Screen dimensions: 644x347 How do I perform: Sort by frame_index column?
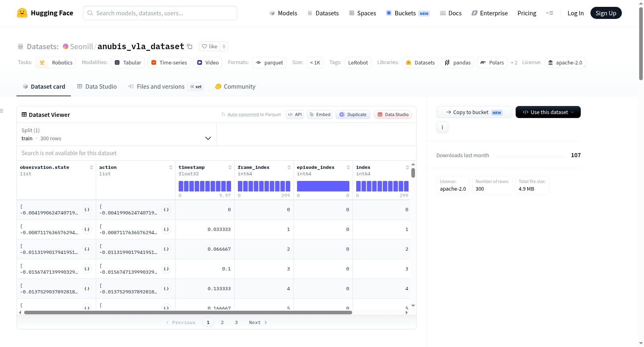point(289,167)
